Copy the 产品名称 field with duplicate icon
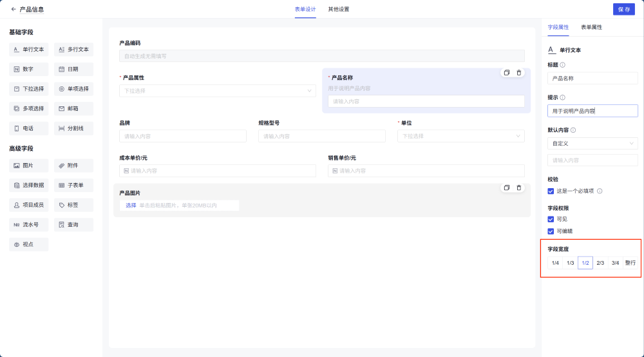Viewport: 644px width, 357px height. coord(507,73)
